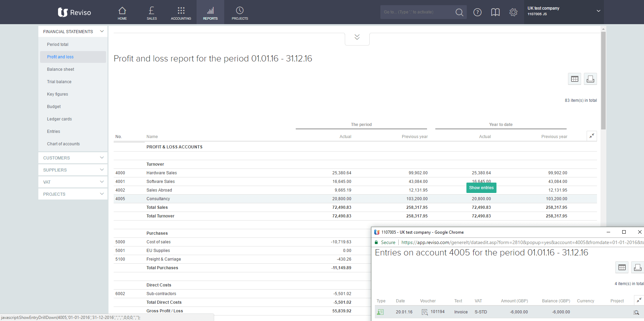This screenshot has height=321, width=644.
Task: Click the main report vertical scrollbar
Action: tap(603, 81)
